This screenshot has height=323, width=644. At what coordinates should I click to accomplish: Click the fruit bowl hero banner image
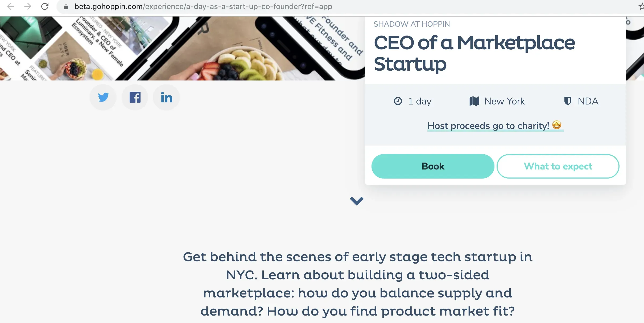(240, 61)
